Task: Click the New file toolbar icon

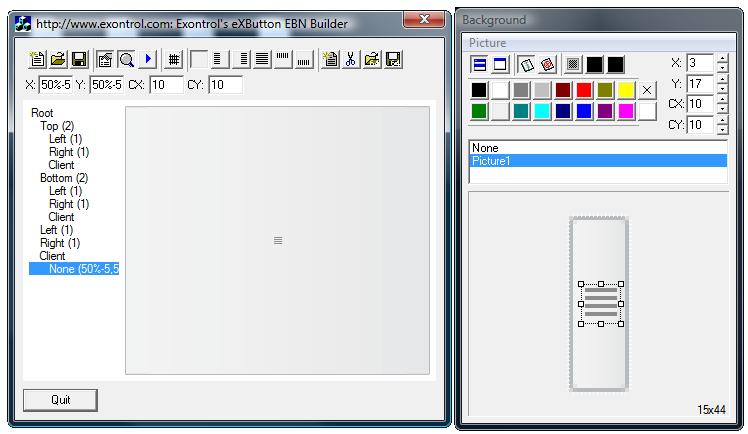Action: pyautogui.click(x=38, y=60)
